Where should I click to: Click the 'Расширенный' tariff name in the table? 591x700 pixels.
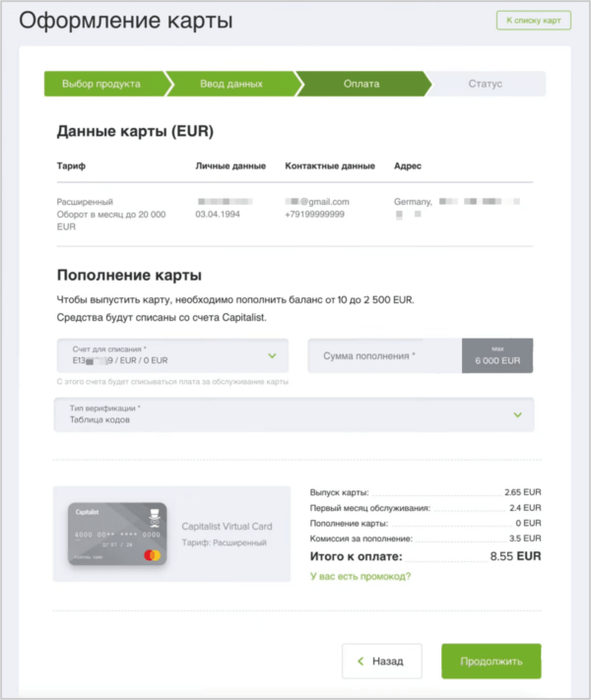(x=85, y=202)
